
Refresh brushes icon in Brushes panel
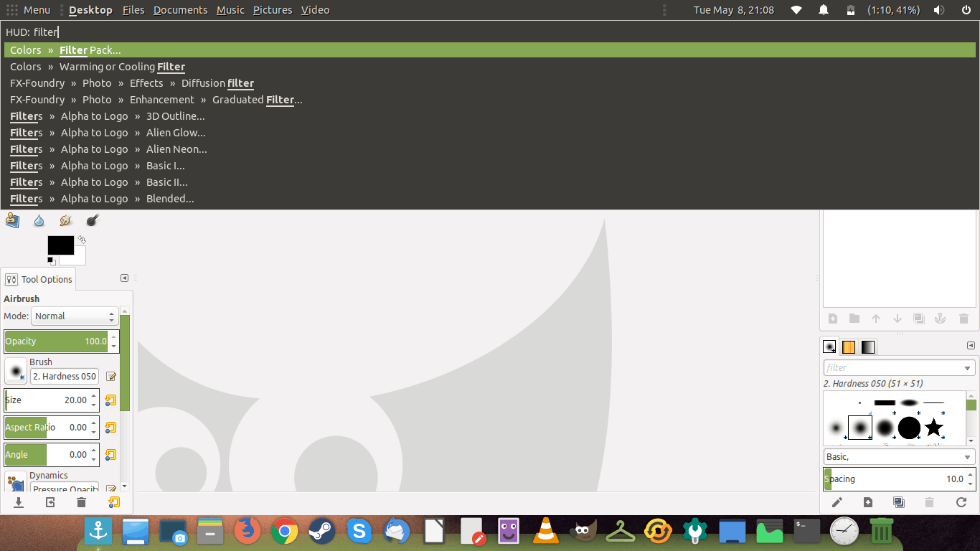[x=961, y=502]
